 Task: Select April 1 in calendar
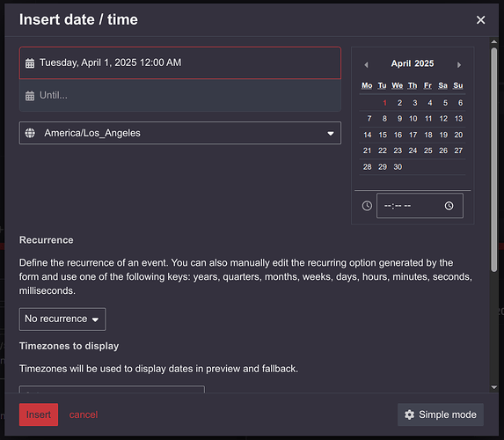pyautogui.click(x=384, y=103)
